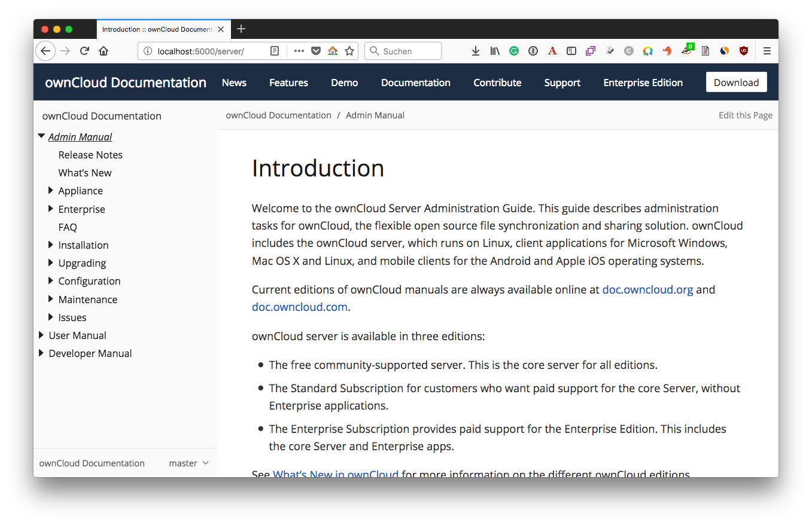Click the forward navigation arrow
The height and width of the screenshot is (525, 812).
pos(65,51)
